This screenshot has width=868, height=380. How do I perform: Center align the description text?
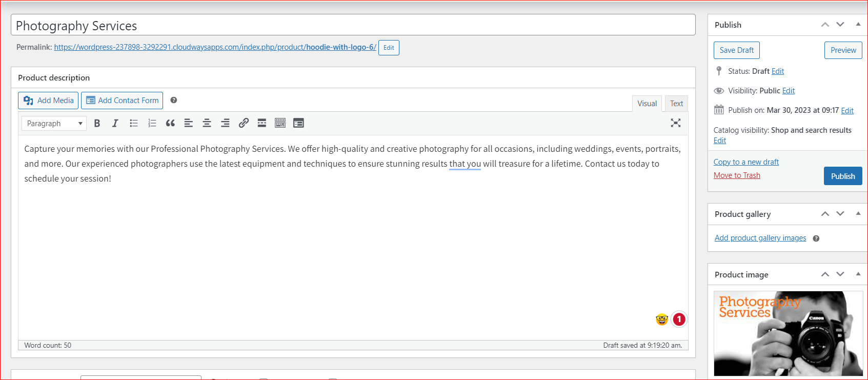(x=207, y=123)
